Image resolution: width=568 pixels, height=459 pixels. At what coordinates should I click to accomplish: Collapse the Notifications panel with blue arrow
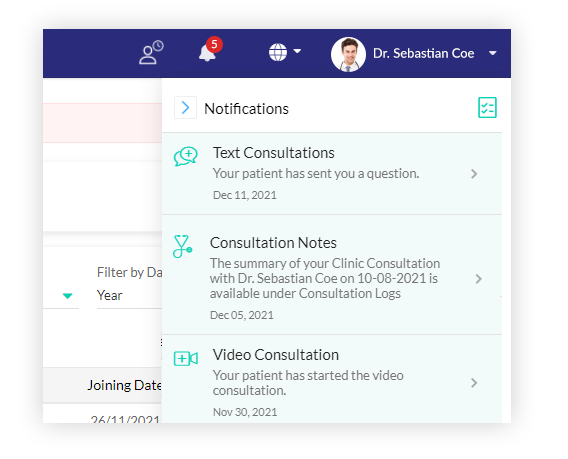click(x=185, y=108)
